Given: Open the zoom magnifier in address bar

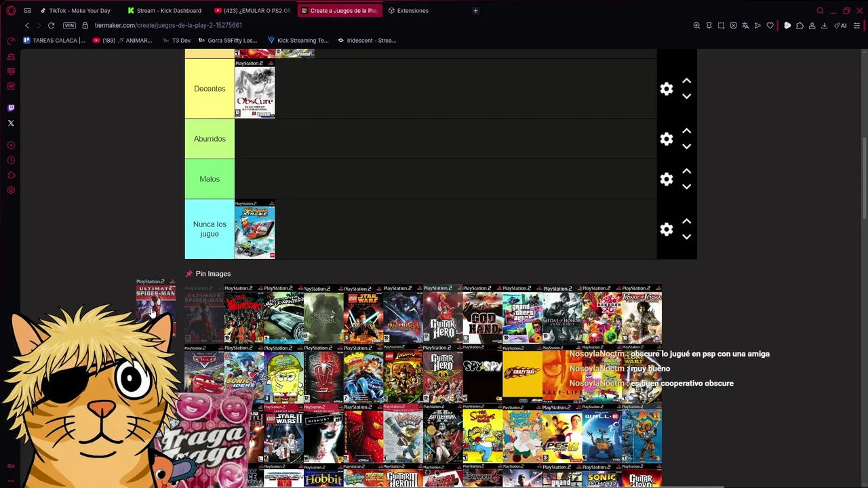Looking at the screenshot, I should pos(696,26).
